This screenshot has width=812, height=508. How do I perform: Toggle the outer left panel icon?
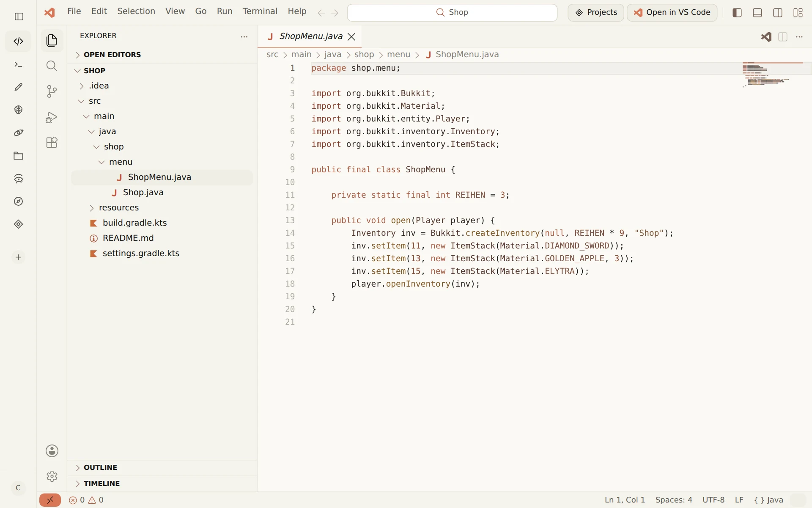click(19, 17)
